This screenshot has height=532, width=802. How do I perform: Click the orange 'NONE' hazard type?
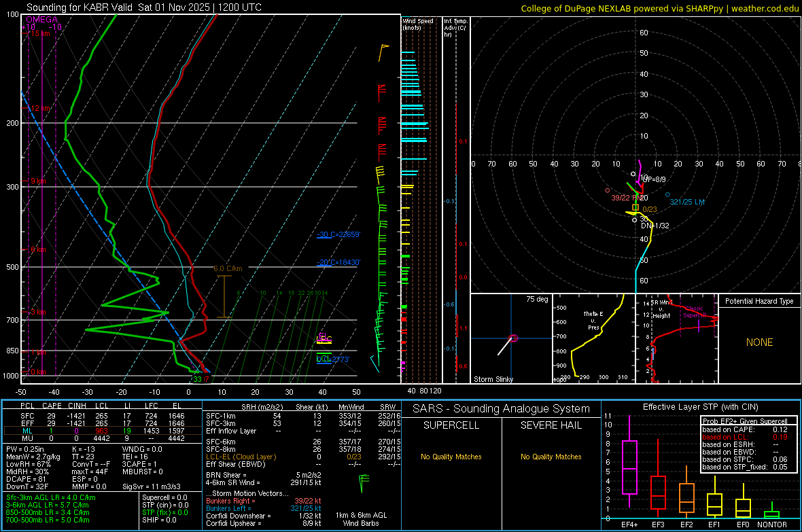pos(760,342)
